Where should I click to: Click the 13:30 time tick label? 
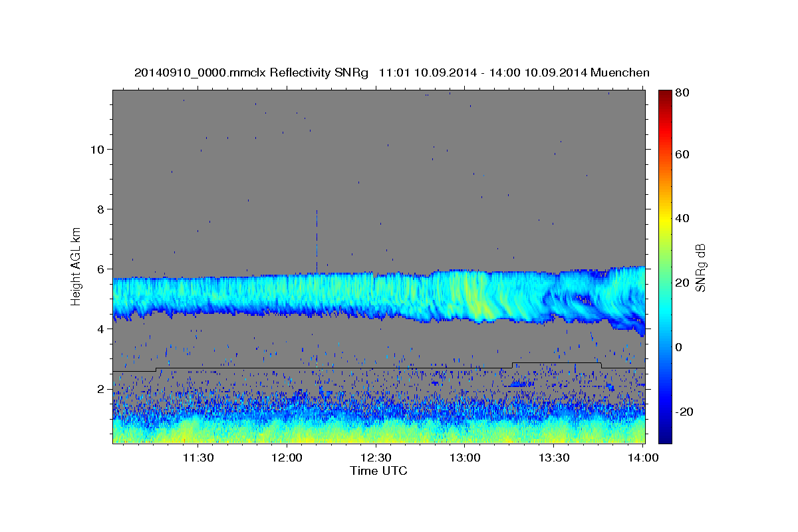click(x=554, y=458)
